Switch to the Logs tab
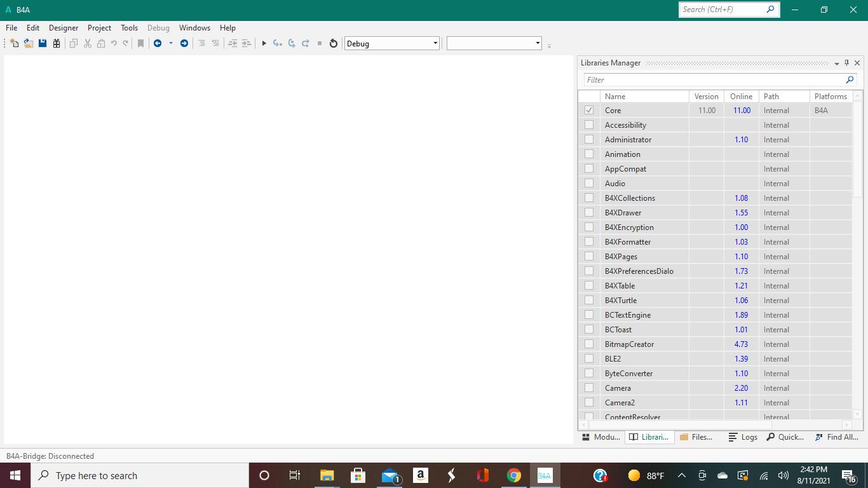 point(743,437)
